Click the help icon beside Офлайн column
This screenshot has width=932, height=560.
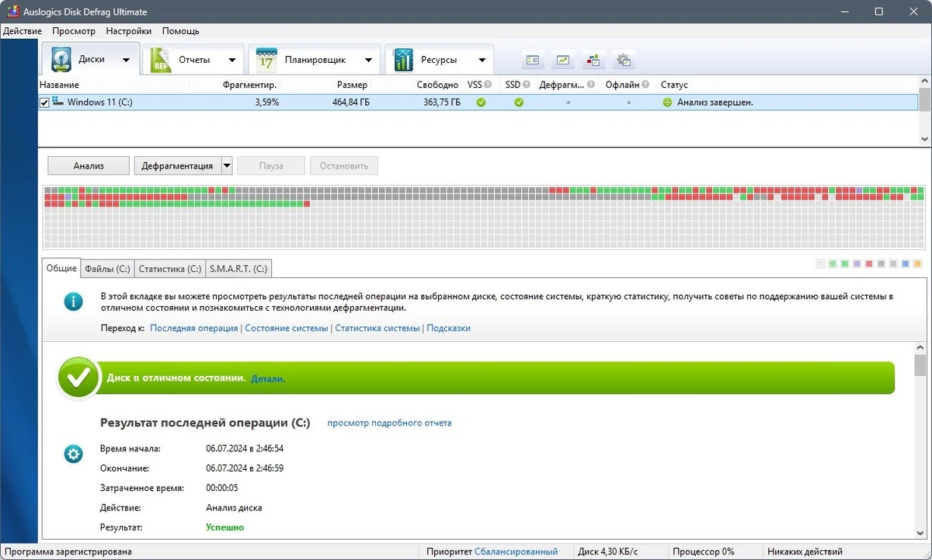(646, 85)
